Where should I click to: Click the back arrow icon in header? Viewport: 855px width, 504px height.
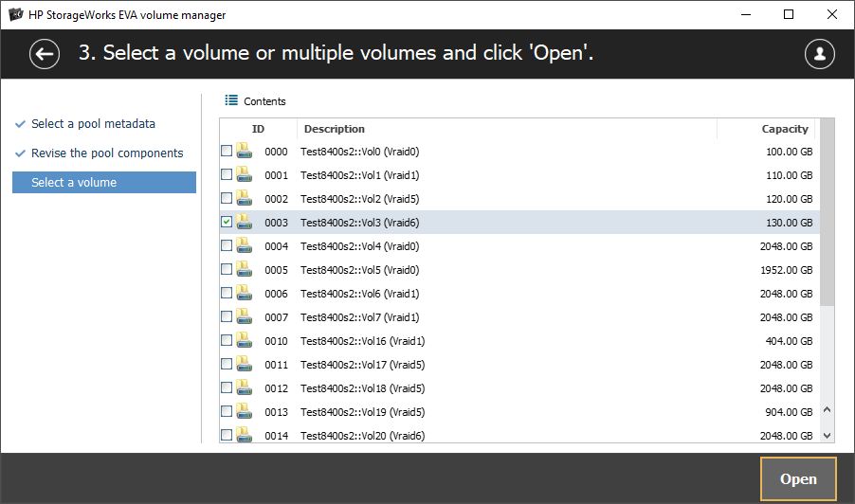click(x=45, y=54)
